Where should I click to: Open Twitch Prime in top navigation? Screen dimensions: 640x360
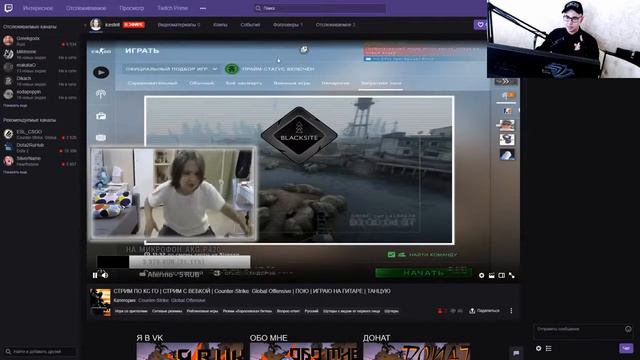172,8
